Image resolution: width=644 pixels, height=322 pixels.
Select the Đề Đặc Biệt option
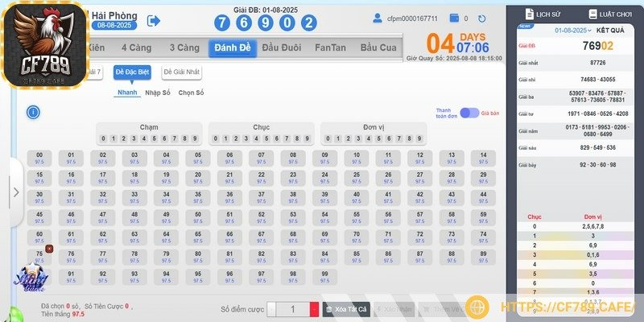(132, 72)
